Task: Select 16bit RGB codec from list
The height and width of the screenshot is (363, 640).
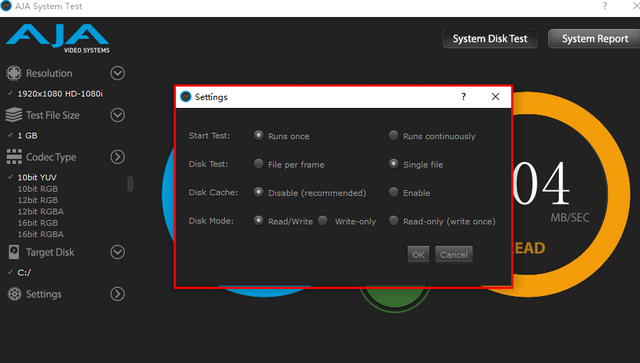Action: [x=38, y=223]
